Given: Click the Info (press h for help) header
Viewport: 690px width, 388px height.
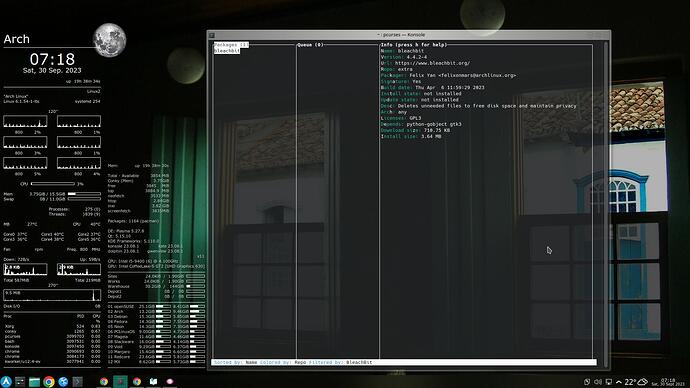Looking at the screenshot, I should [414, 45].
